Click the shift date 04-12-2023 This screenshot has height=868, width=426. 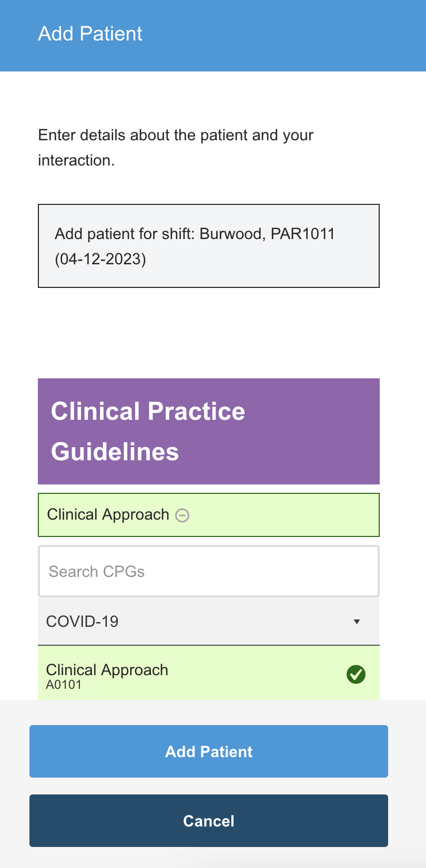tap(100, 259)
